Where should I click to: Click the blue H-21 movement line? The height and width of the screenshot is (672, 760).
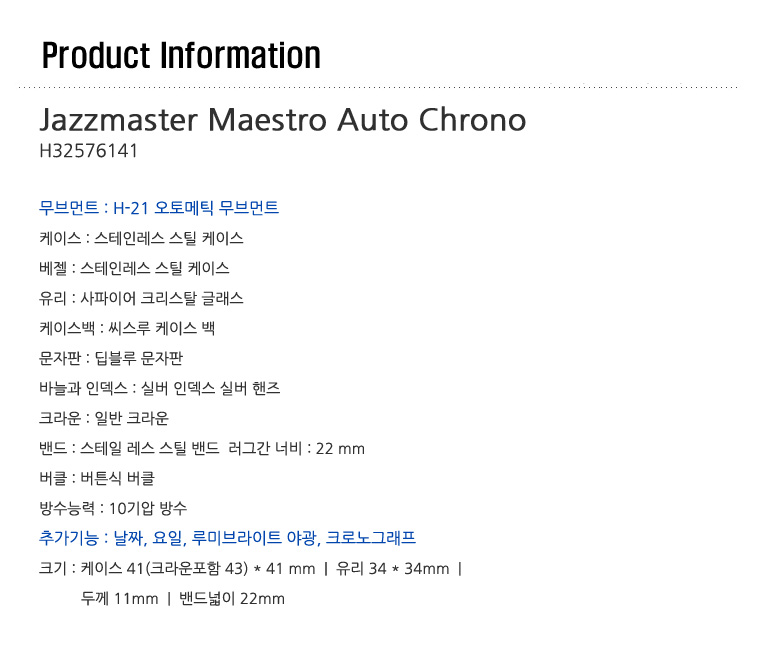coord(159,208)
